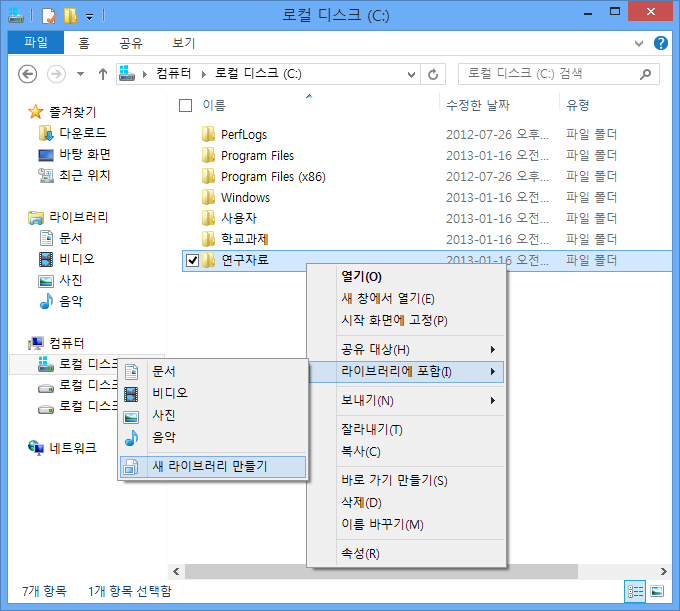Open the recent locations dropdown arrow
The width and height of the screenshot is (680, 611).
80,74
